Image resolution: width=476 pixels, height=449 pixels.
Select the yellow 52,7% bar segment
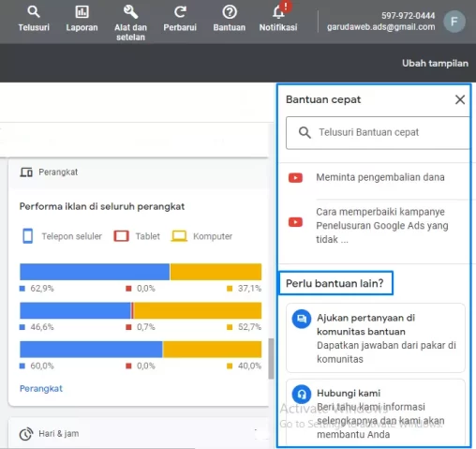198,310
